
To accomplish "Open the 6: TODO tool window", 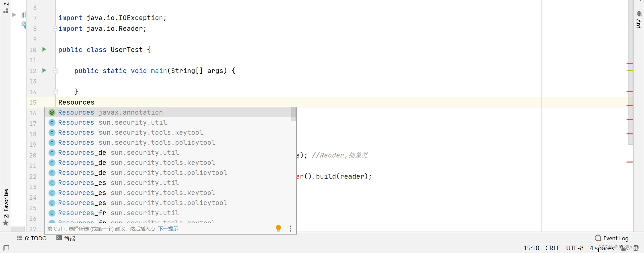I will pos(32,238).
